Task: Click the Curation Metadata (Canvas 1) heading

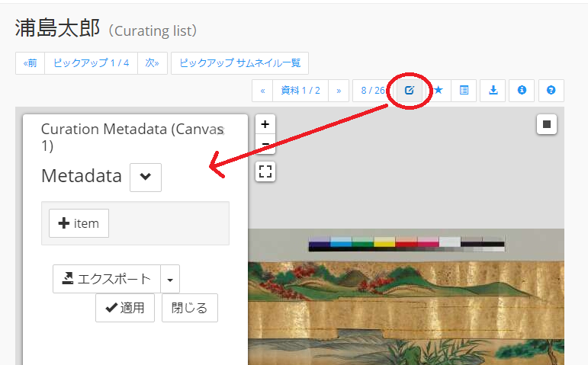Action: coord(131,137)
